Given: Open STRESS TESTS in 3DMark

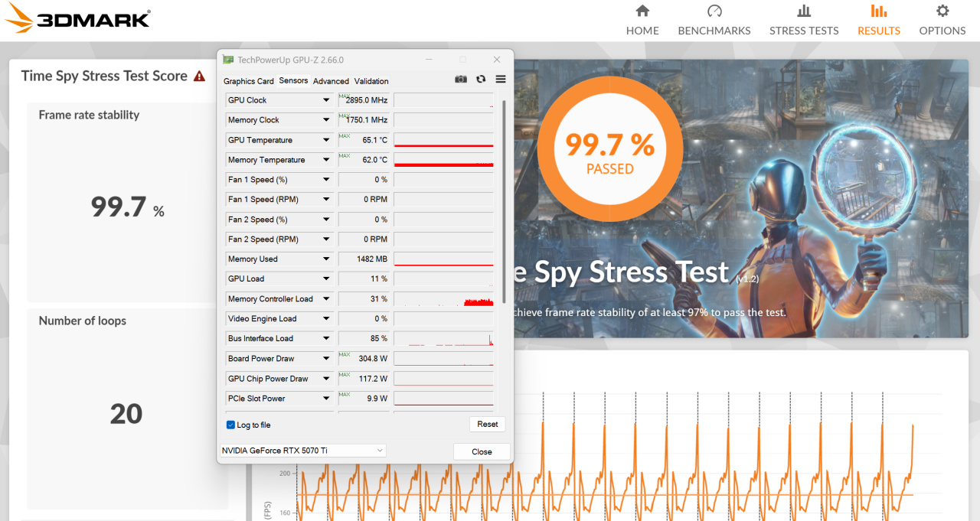Looking at the screenshot, I should (x=804, y=21).
